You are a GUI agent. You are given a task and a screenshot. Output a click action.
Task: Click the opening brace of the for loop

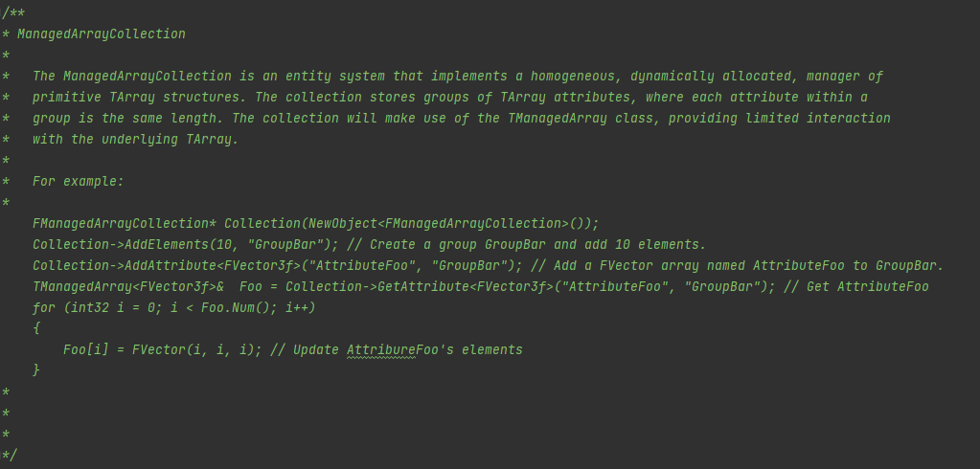[x=36, y=328]
